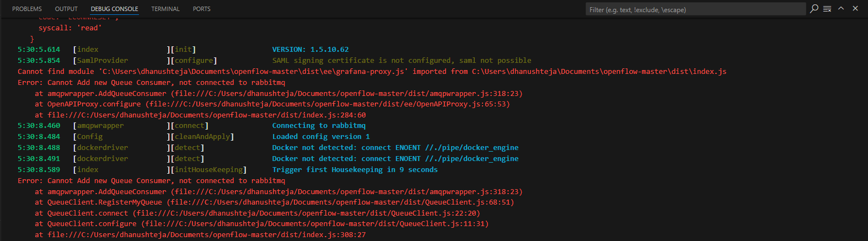Clear the debug console output
The width and height of the screenshot is (868, 241).
coord(827,9)
